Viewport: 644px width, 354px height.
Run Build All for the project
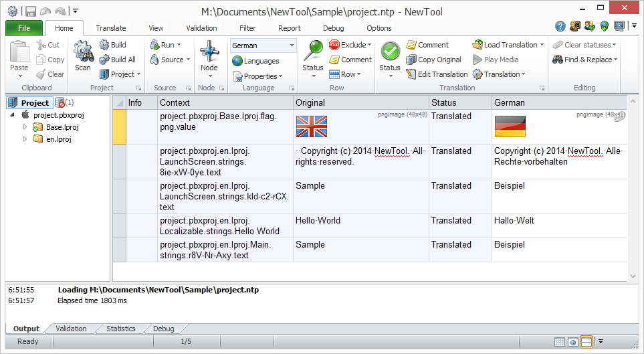[118, 60]
